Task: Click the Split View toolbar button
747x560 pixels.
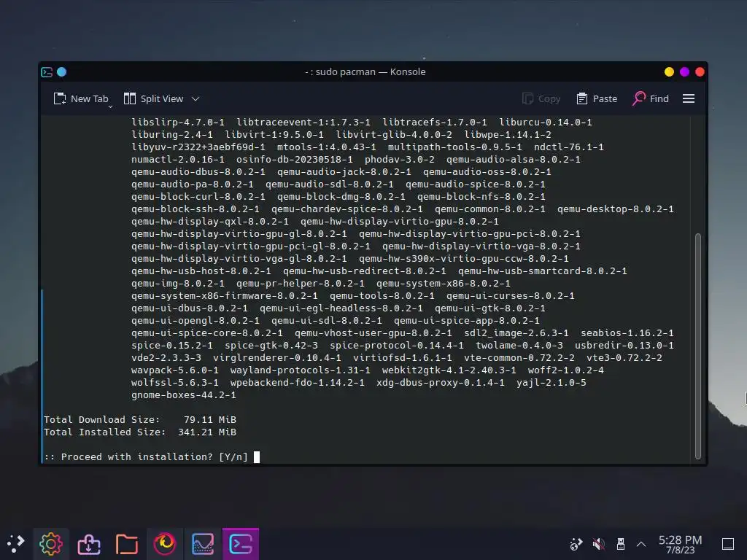Action: pyautogui.click(x=153, y=98)
